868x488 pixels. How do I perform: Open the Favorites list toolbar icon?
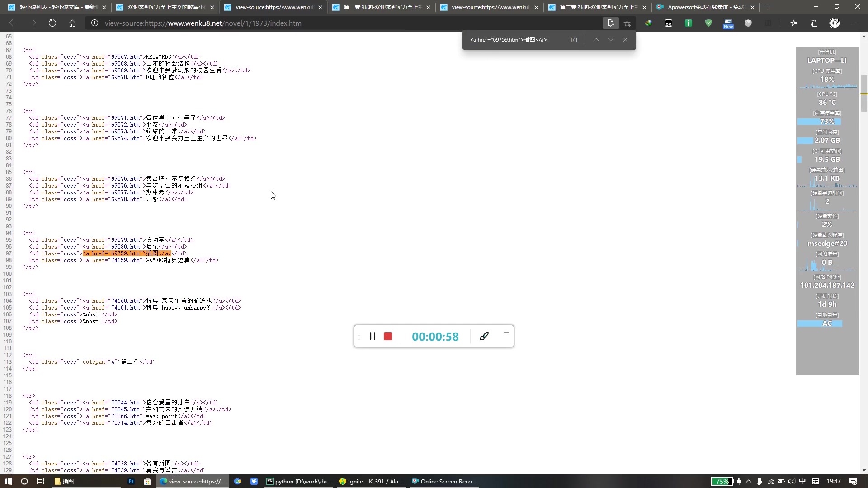point(794,23)
